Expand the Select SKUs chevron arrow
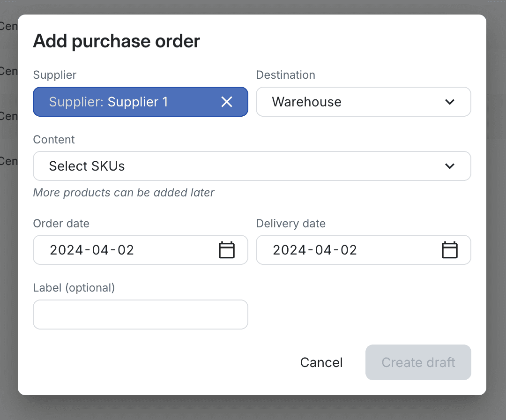 click(450, 166)
